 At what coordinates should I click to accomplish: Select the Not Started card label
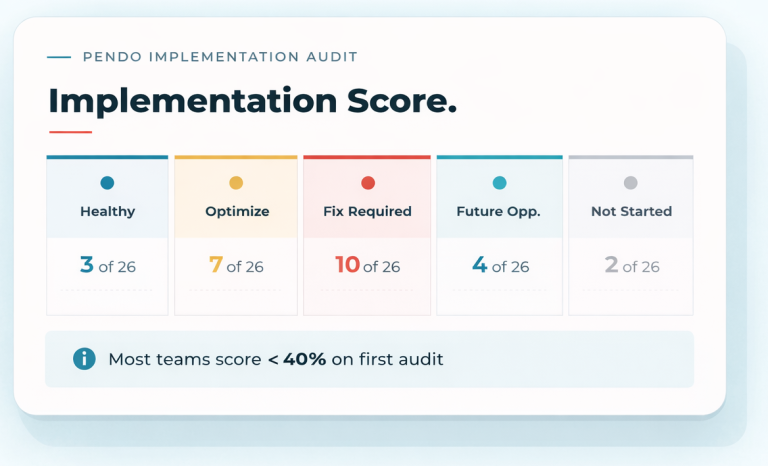coord(631,212)
